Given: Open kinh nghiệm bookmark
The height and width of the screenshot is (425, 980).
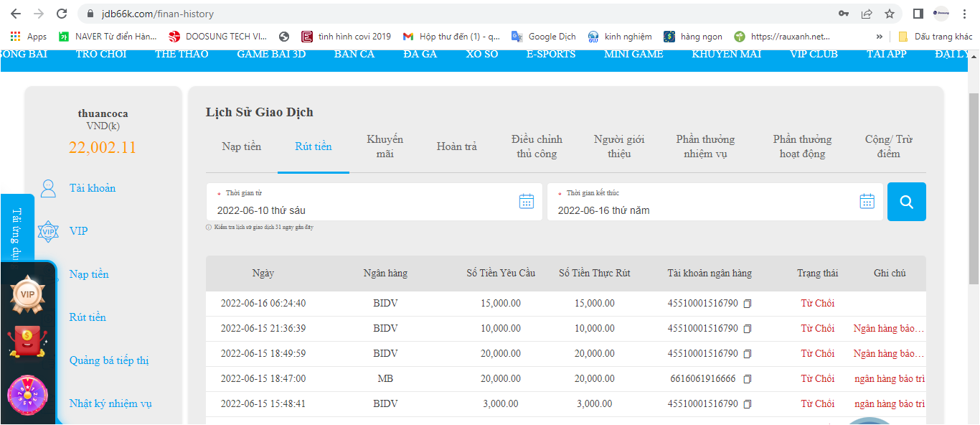Looking at the screenshot, I should 620,36.
